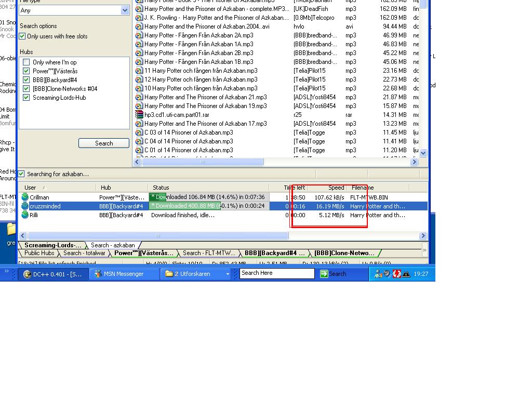Open the File type Any dropdown

125,10
